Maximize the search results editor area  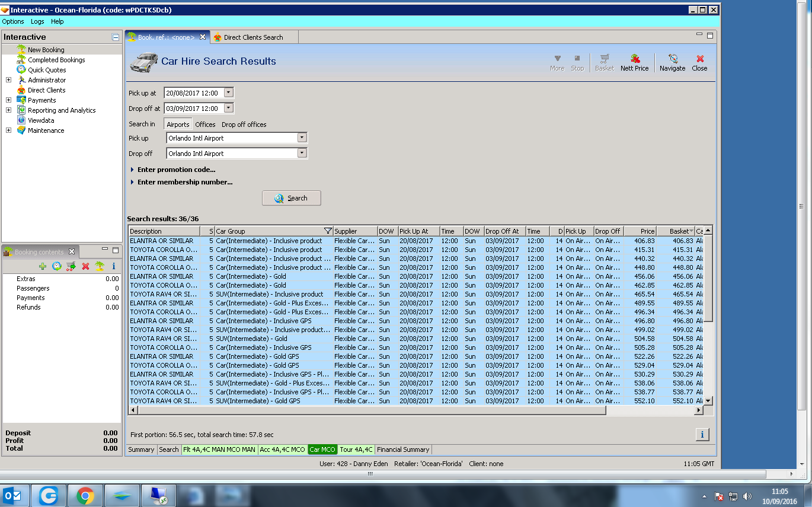click(710, 36)
